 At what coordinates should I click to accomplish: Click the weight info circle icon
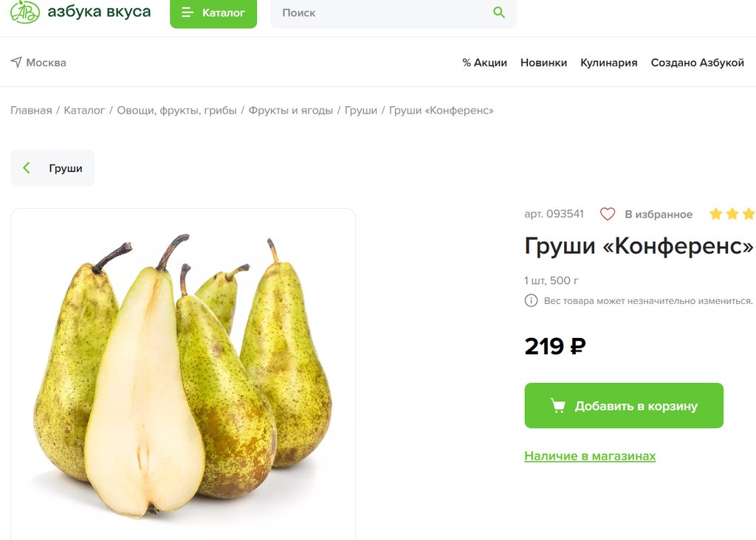(531, 300)
